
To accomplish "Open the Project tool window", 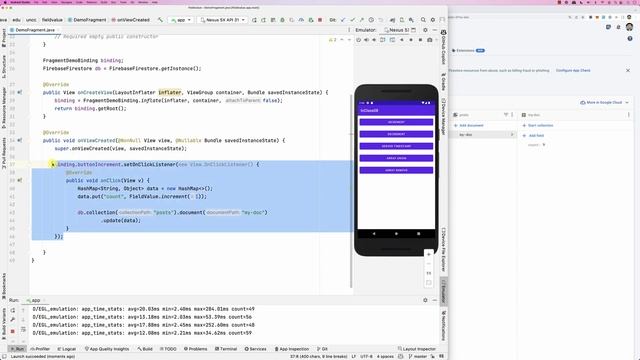I will coord(4,38).
